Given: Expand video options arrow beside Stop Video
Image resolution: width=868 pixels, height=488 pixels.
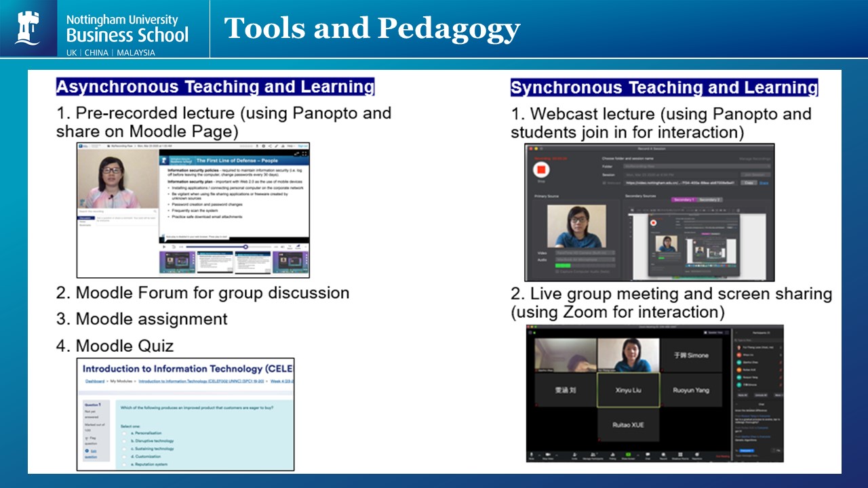Looking at the screenshot, I should click(x=557, y=455).
